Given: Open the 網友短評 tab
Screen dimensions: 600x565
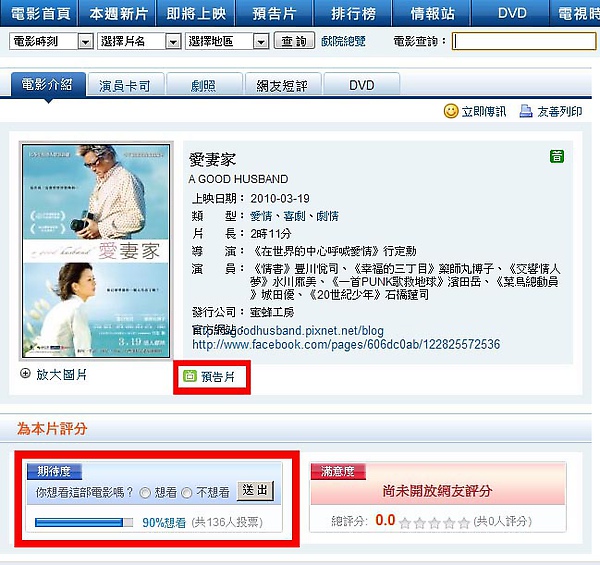Looking at the screenshot, I should pyautogui.click(x=282, y=85).
